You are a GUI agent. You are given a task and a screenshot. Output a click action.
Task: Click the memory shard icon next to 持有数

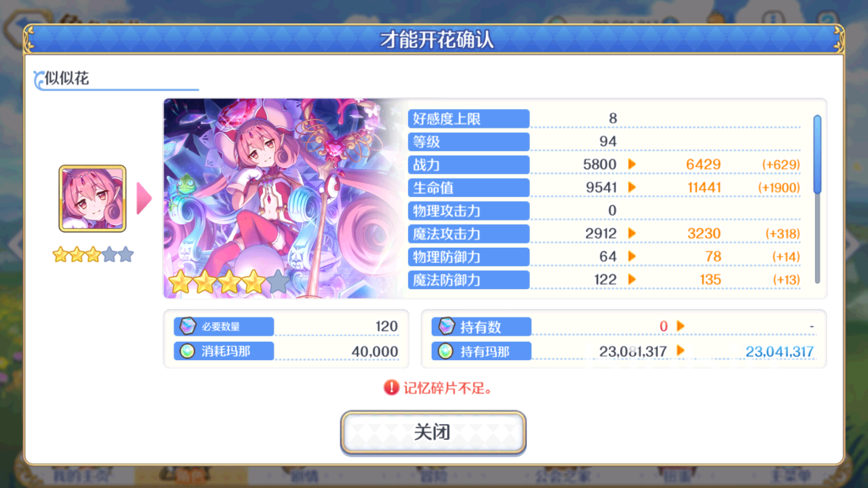(446, 326)
